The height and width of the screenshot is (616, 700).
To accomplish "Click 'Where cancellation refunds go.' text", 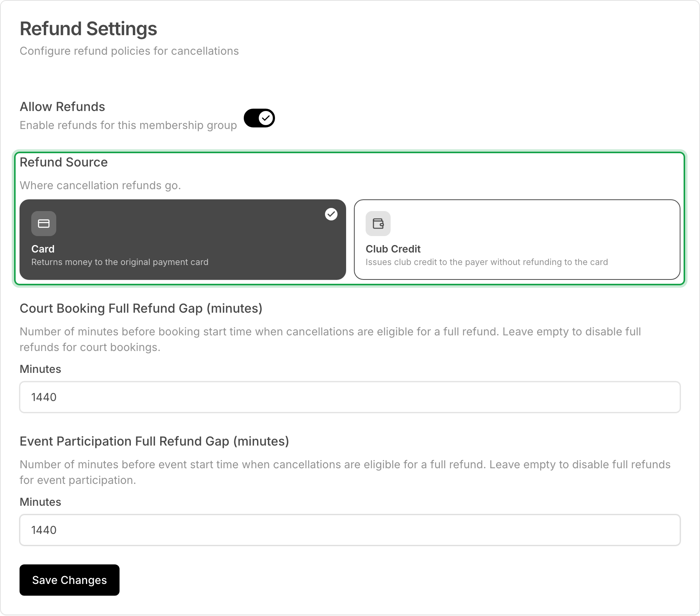I will 100,185.
